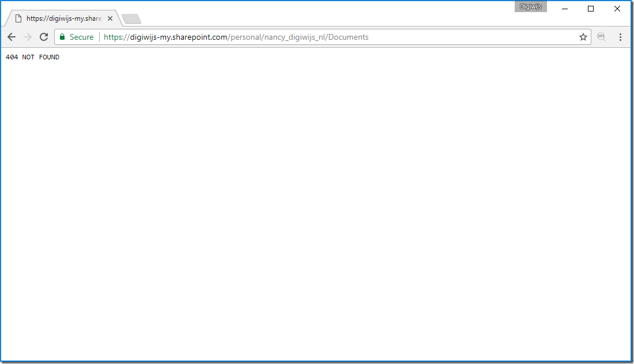Viewport: 634px width, 364px height.
Task: Click the forward navigation arrow
Action: [28, 37]
